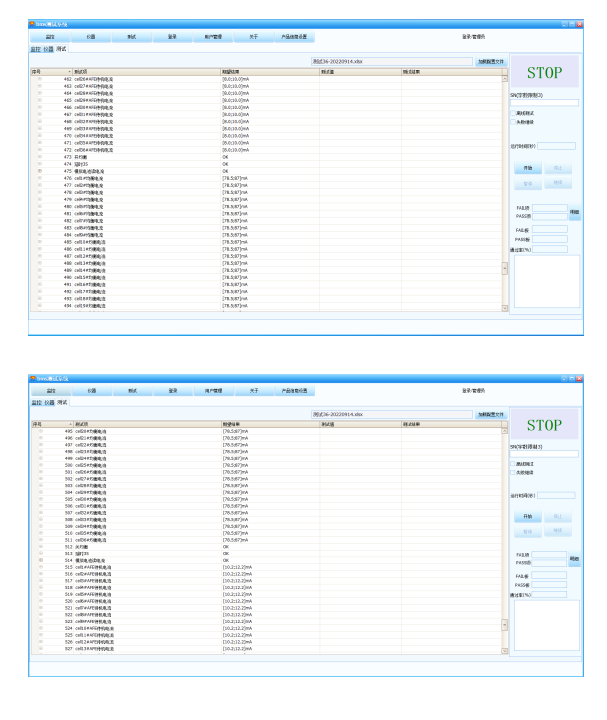This screenshot has width=607, height=720.
Task: Click app title icon of upper window
Action: pos(32,24)
